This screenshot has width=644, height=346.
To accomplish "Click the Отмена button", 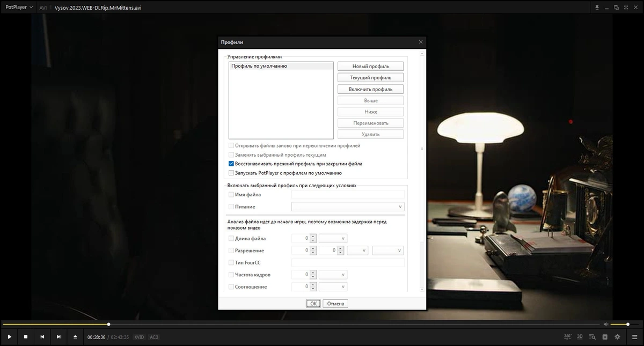I will (x=335, y=304).
